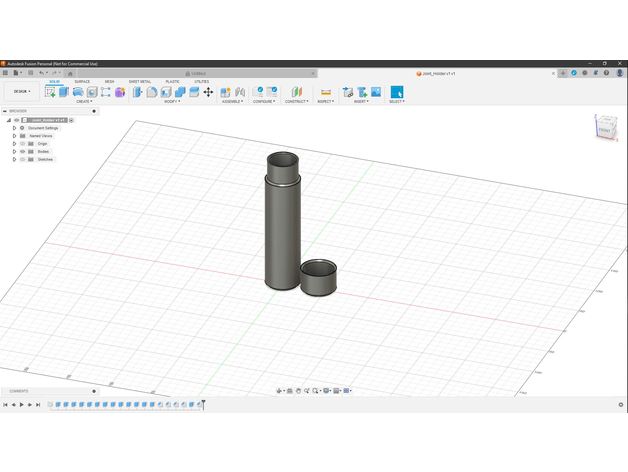Image resolution: width=628 pixels, height=472 pixels.
Task: Select the Extrude tool in Create
Action: tap(64, 92)
